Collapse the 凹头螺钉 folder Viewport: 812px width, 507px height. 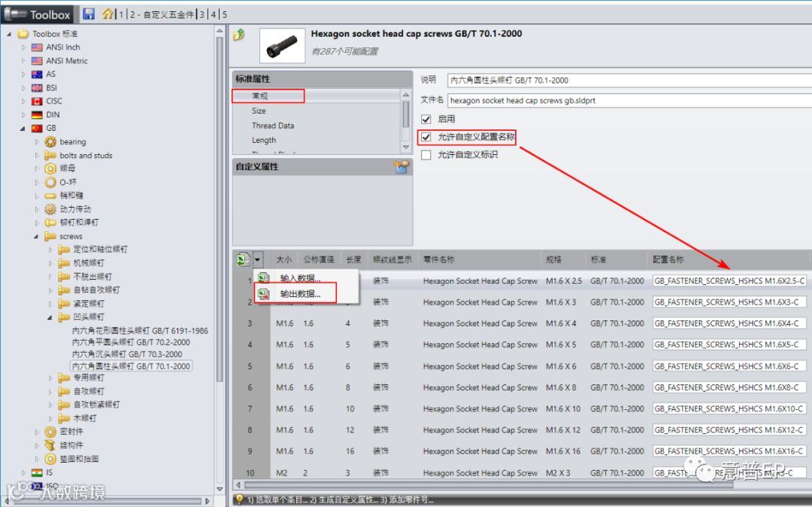[50, 317]
